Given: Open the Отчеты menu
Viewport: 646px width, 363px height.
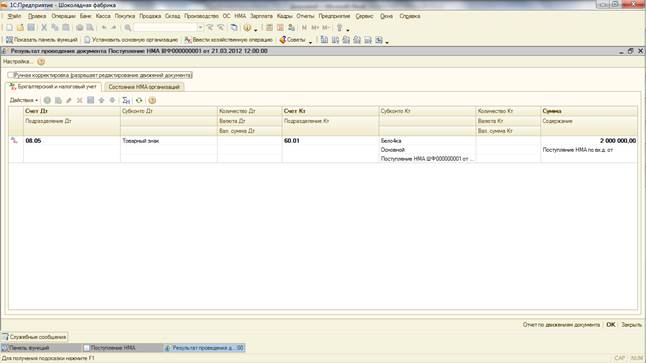Looking at the screenshot, I should tap(305, 16).
